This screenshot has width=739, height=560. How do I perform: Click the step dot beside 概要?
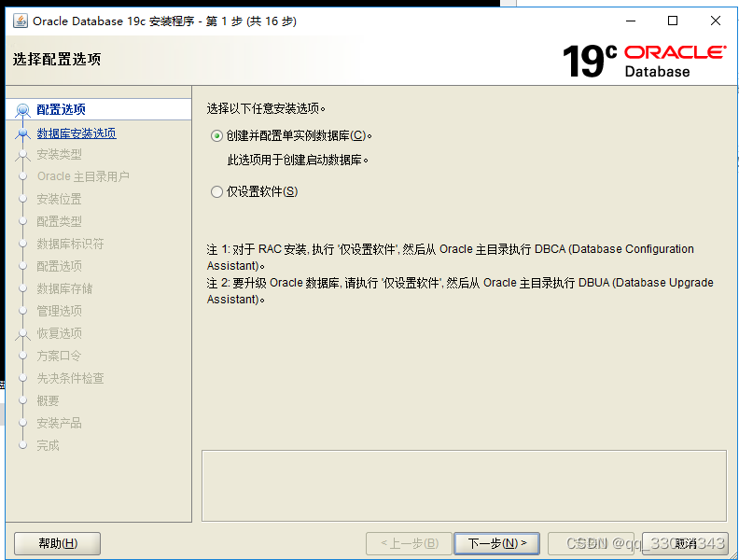tap(22, 400)
